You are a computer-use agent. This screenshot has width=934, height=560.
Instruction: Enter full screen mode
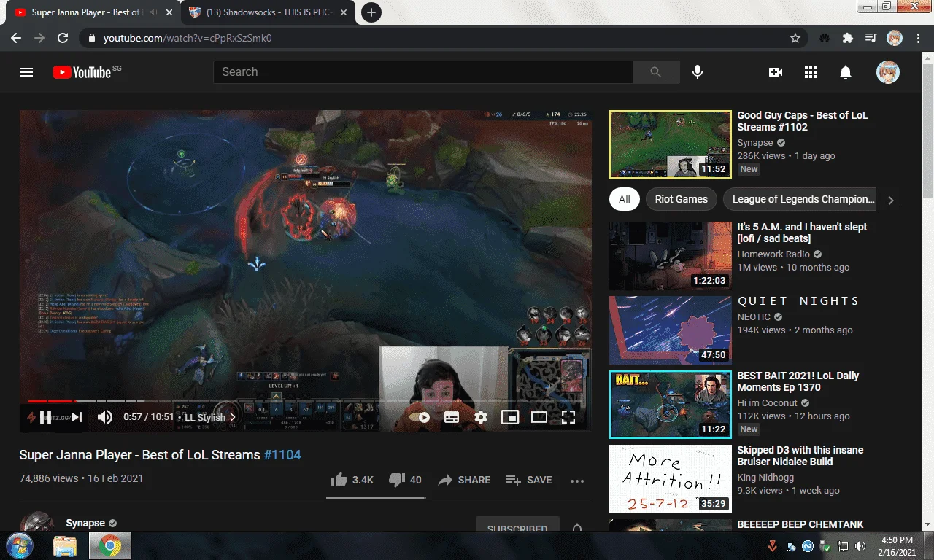[x=568, y=417]
